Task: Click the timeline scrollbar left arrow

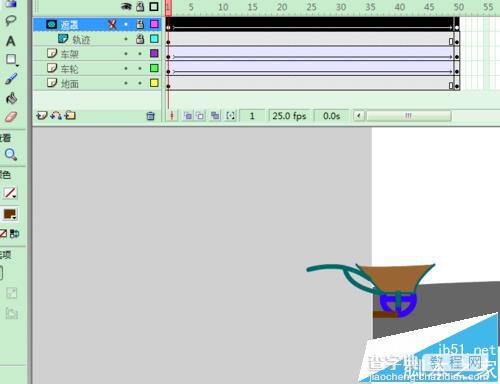Action: pyautogui.click(x=359, y=116)
